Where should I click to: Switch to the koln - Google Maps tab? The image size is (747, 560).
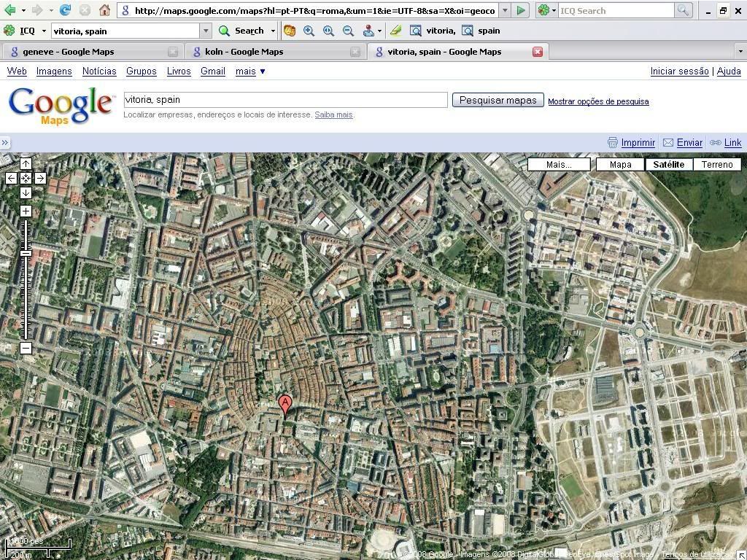pyautogui.click(x=244, y=52)
